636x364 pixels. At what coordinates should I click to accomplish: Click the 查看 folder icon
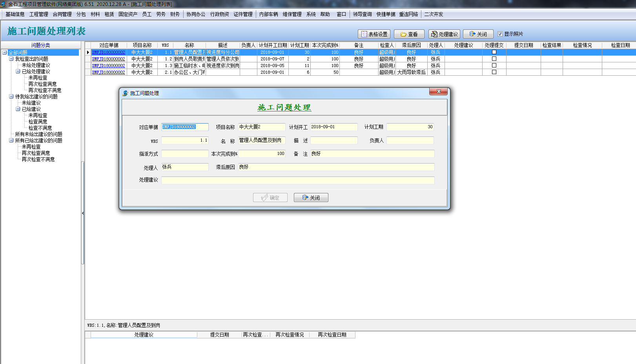(403, 34)
